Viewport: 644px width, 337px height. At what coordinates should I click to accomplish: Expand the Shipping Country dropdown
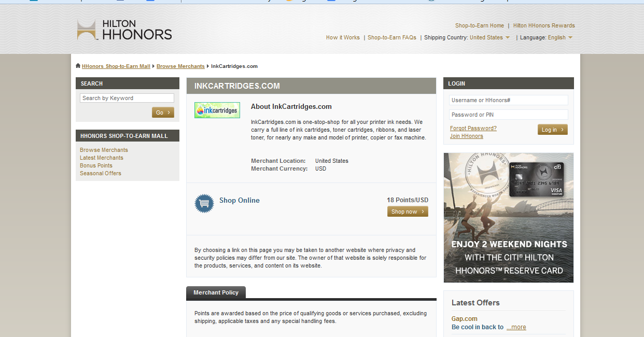[x=489, y=37]
